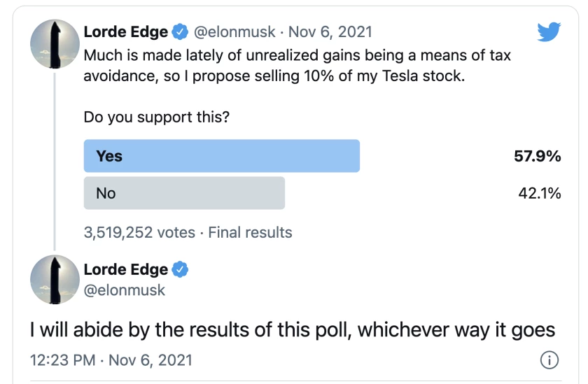The width and height of the screenshot is (588, 384).
Task: Visit the @elonmusk handle under the lower name
Action: pos(125,289)
